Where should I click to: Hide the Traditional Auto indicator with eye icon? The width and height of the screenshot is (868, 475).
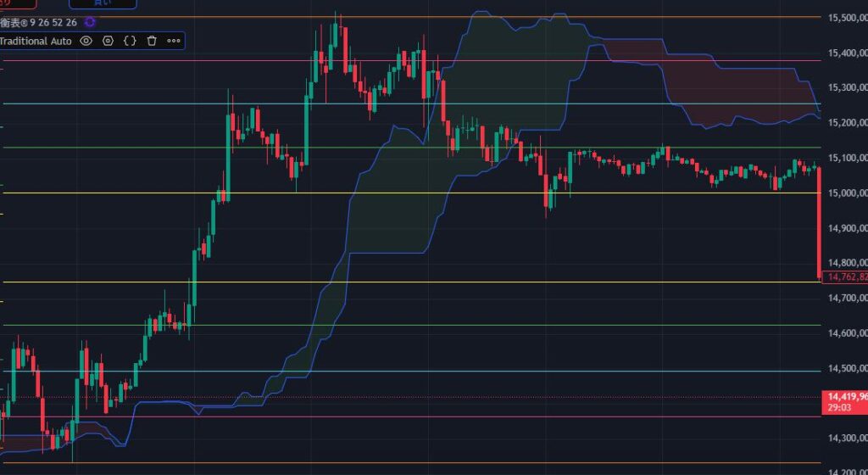[86, 41]
